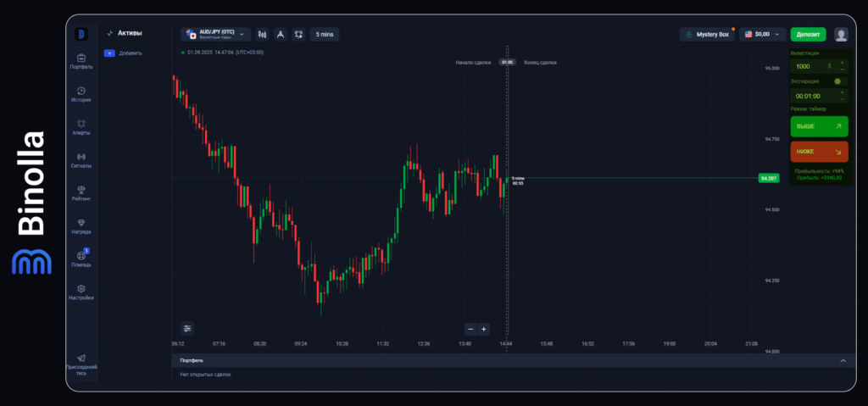
Task: Open Помощь help with notification badge
Action: tap(81, 257)
